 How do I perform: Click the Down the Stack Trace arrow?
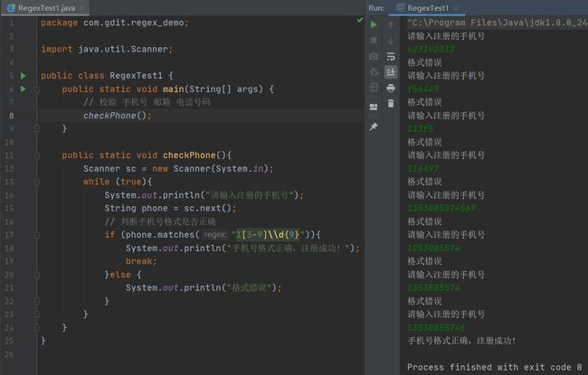tap(391, 41)
